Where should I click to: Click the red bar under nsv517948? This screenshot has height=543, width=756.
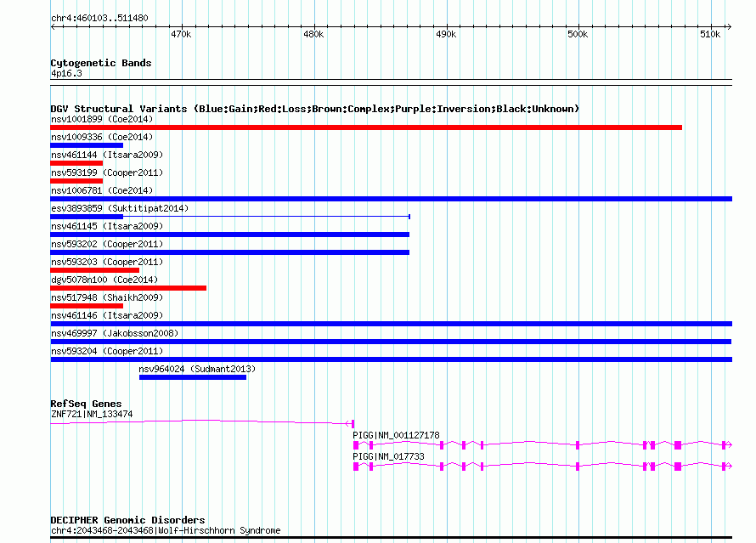point(87,306)
